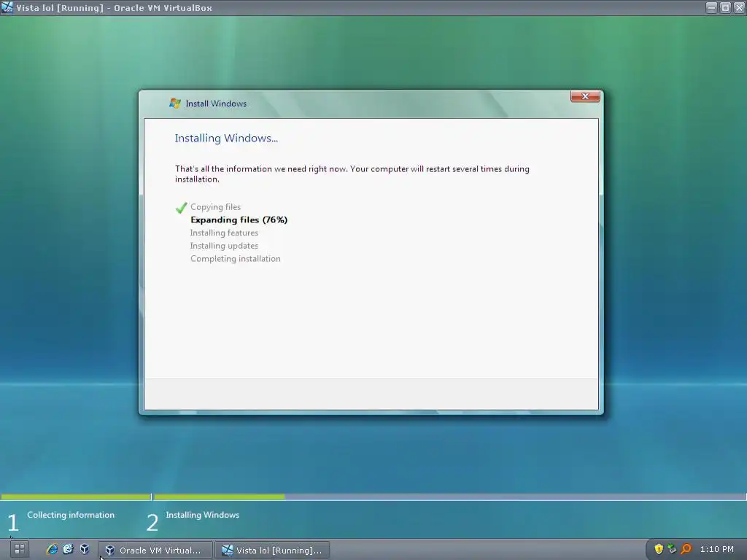Switch to 'Vista lol [Running]' taskbar window
The height and width of the screenshot is (560, 747).
[272, 550]
